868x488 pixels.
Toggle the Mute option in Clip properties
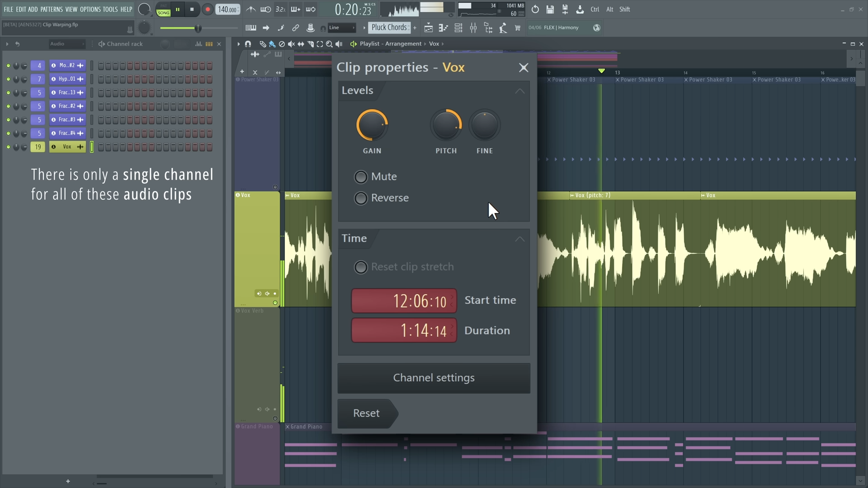click(x=361, y=177)
